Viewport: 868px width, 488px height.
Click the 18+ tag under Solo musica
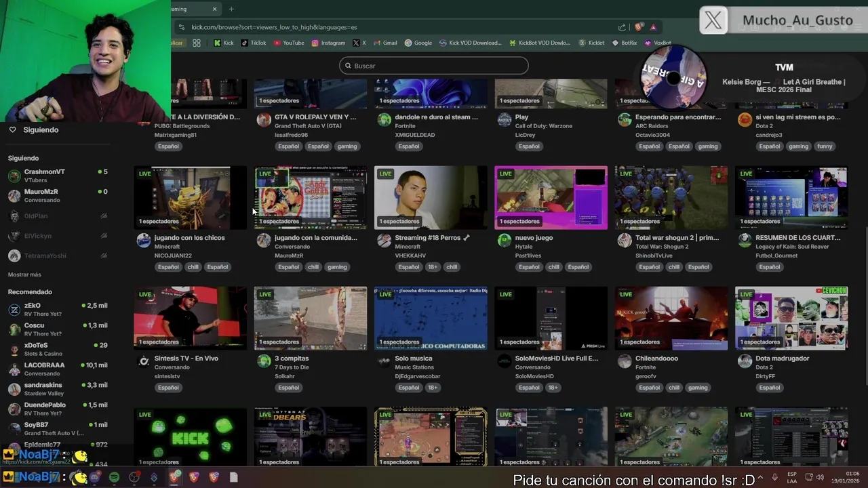point(433,388)
